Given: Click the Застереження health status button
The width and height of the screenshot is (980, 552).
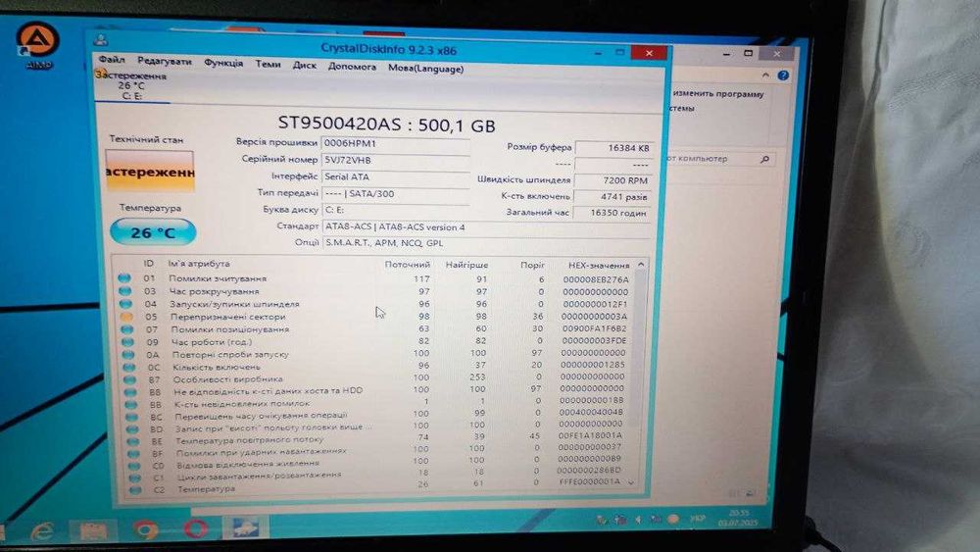Looking at the screenshot, I should 149,172.
